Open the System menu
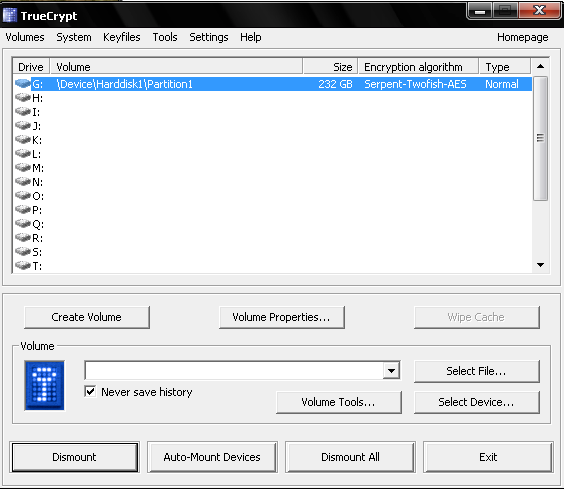This screenshot has height=489, width=564. 74,37
